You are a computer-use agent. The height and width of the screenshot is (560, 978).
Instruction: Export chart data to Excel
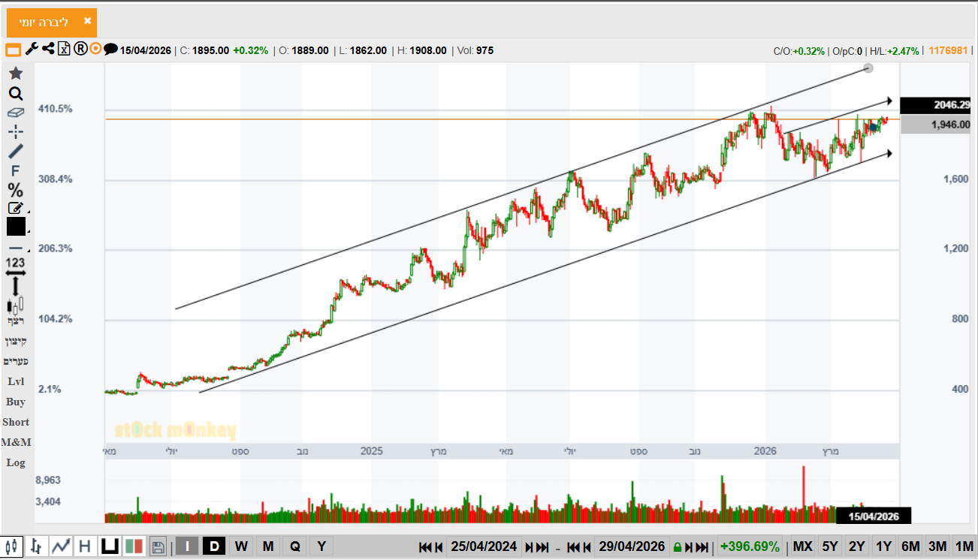tap(65, 50)
